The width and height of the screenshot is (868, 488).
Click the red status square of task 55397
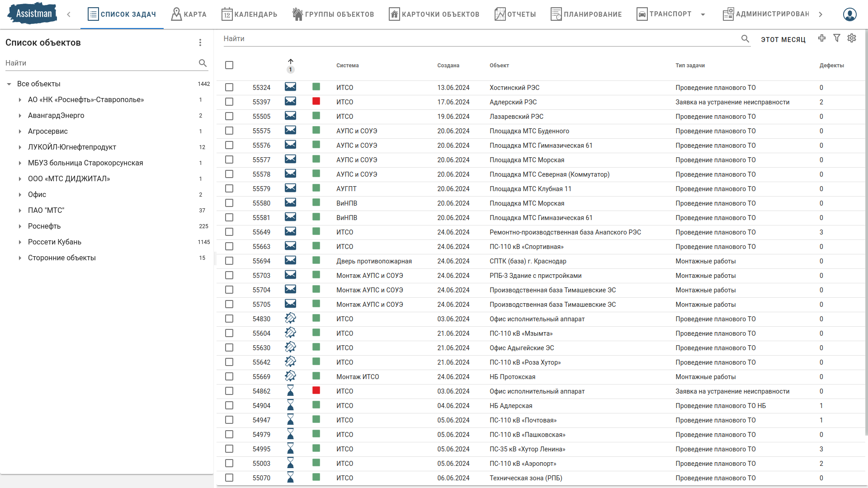click(x=316, y=102)
